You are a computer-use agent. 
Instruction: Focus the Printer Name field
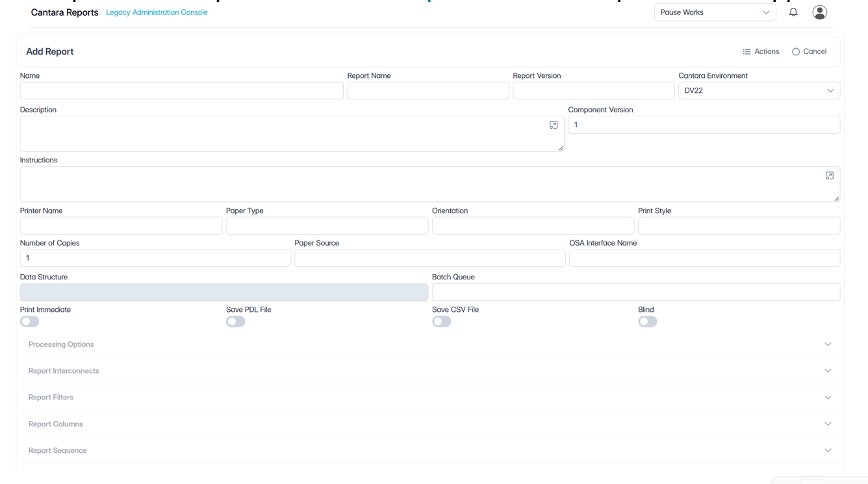[121, 225]
